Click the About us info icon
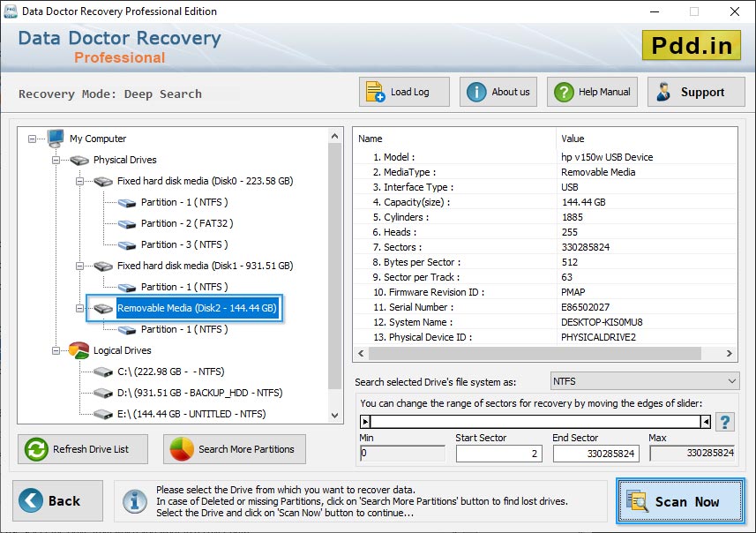756x533 pixels. pyautogui.click(x=476, y=92)
